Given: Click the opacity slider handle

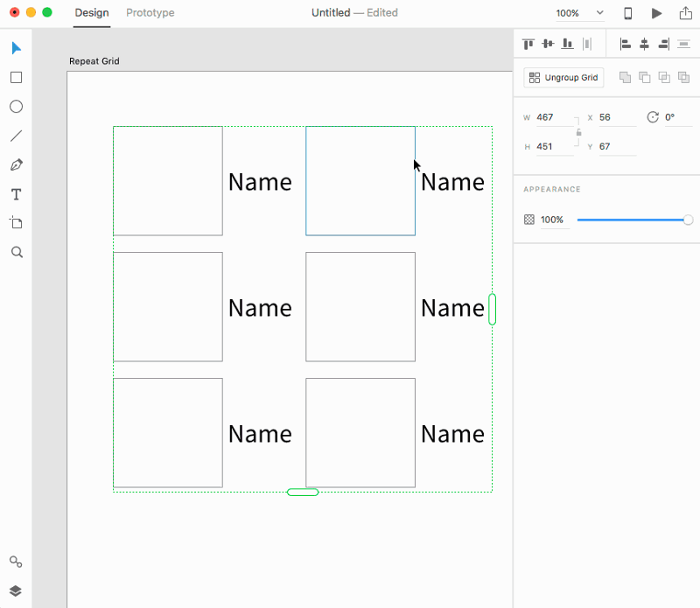Looking at the screenshot, I should click(x=688, y=220).
